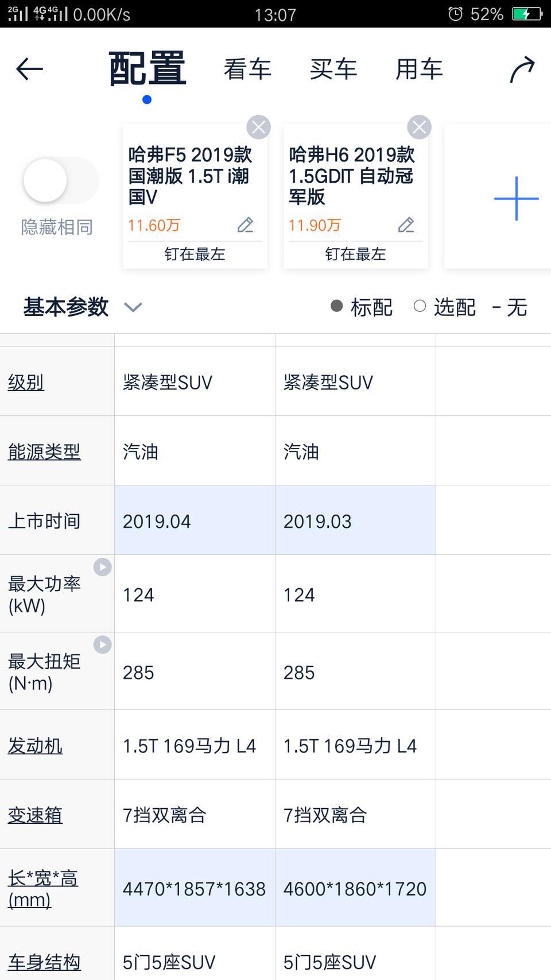This screenshot has height=980, width=551.
Task: Tap the 标配 legend entry
Action: pos(362,307)
